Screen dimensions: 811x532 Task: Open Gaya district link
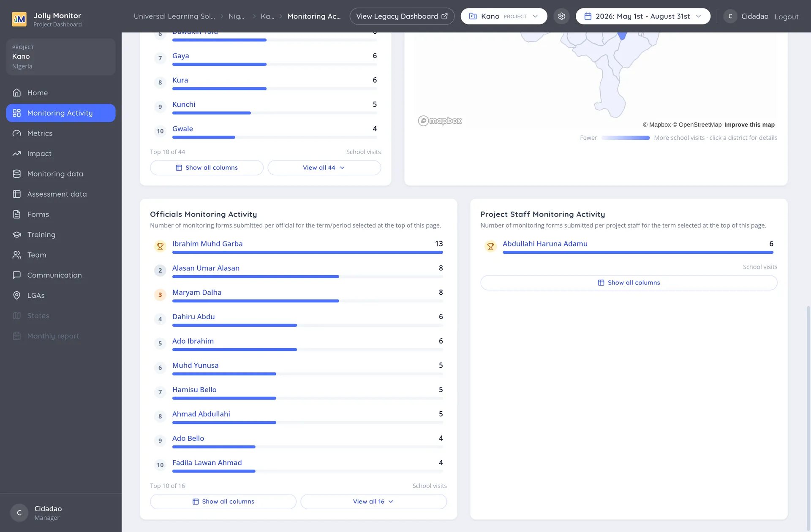(x=180, y=56)
